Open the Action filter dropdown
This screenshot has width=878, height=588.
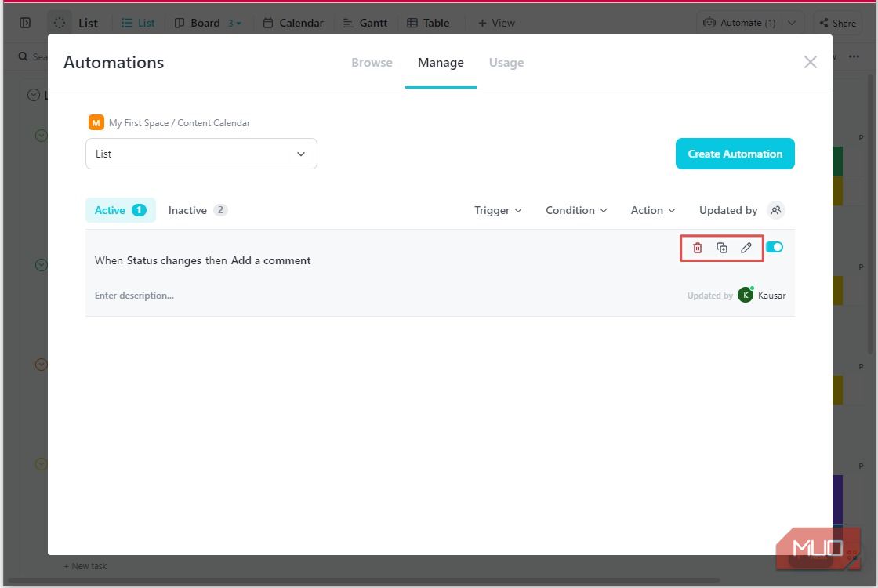point(653,210)
